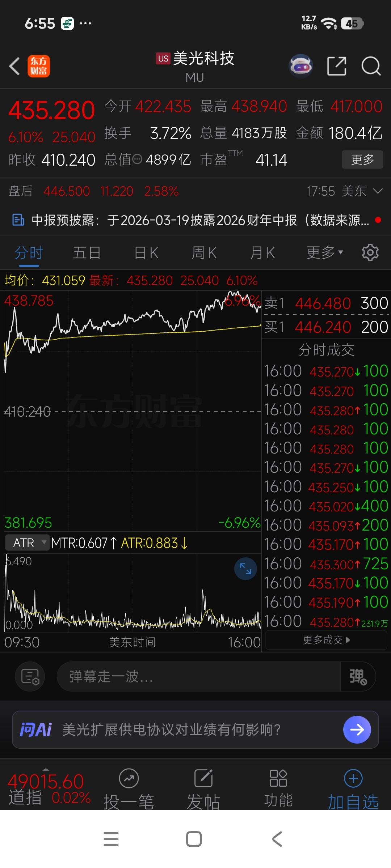Screen dimensions: 391x868
Task: Focus the 弹幕走一波 input field
Action: click(x=199, y=676)
